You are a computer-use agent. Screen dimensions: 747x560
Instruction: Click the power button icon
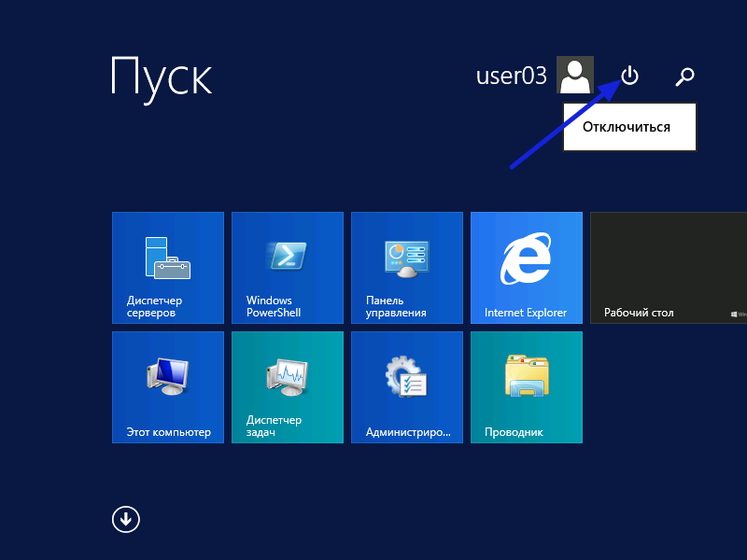tap(629, 76)
